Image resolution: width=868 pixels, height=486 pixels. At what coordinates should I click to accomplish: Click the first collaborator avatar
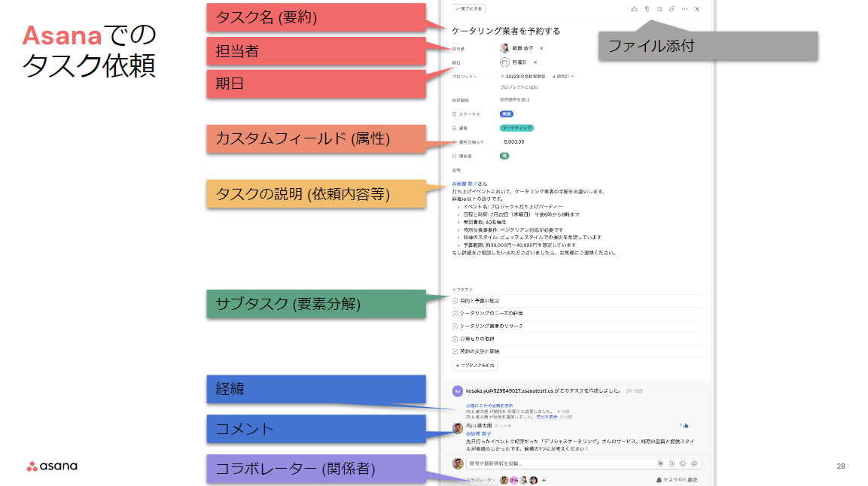[504, 481]
